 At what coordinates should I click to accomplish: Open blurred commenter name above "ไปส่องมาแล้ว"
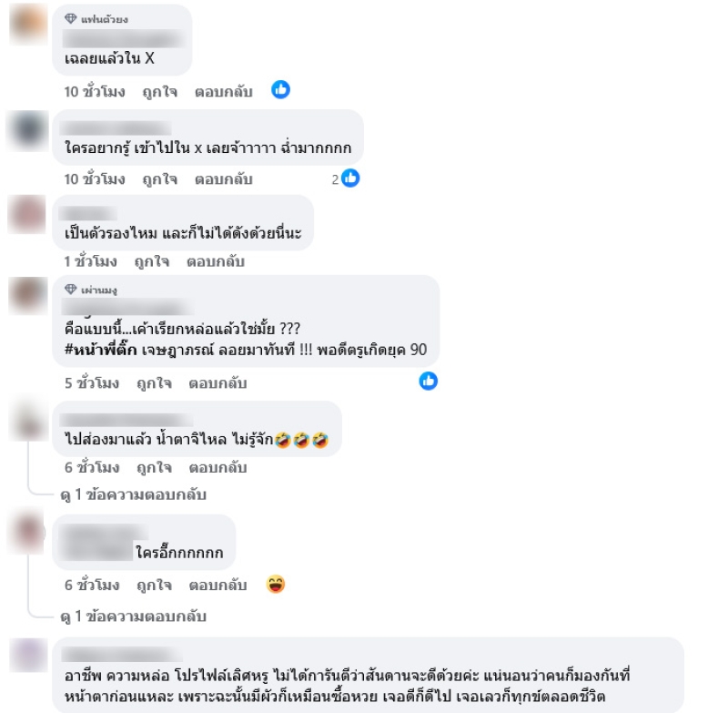click(126, 420)
